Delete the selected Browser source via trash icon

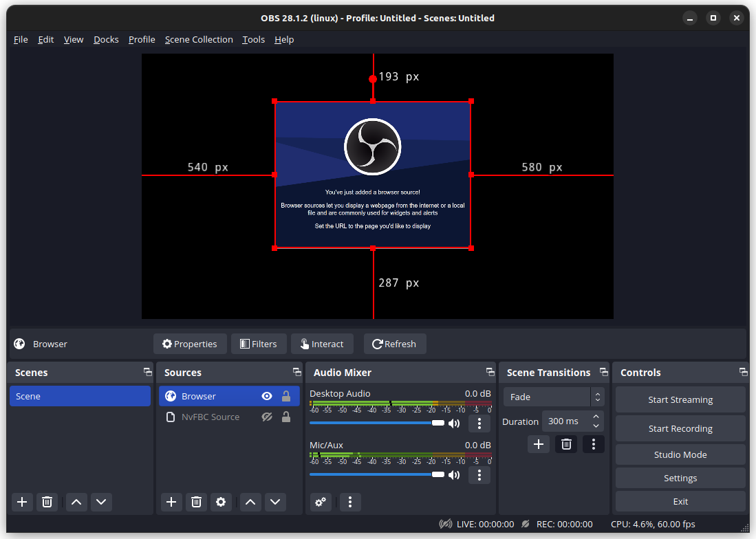[196, 502]
